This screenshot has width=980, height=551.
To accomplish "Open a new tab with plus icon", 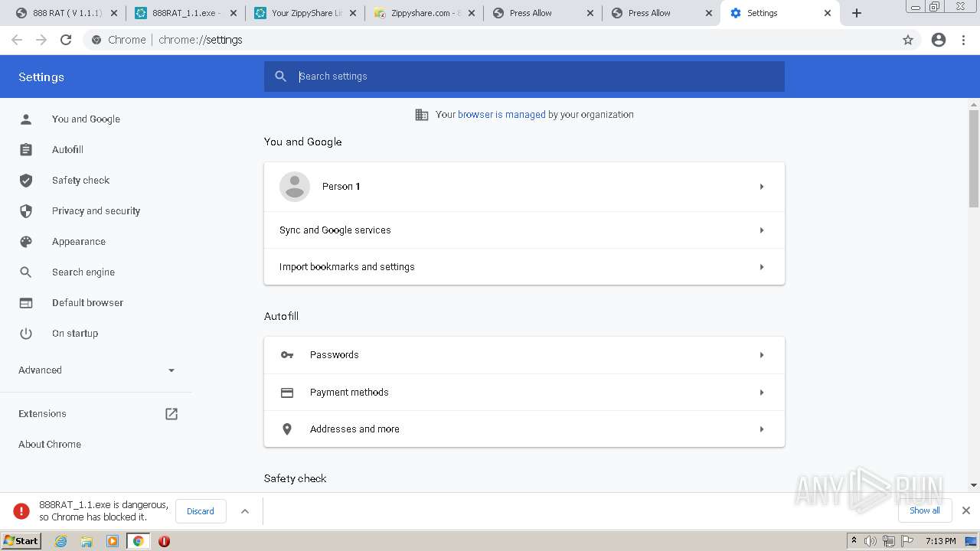I will 857,13.
